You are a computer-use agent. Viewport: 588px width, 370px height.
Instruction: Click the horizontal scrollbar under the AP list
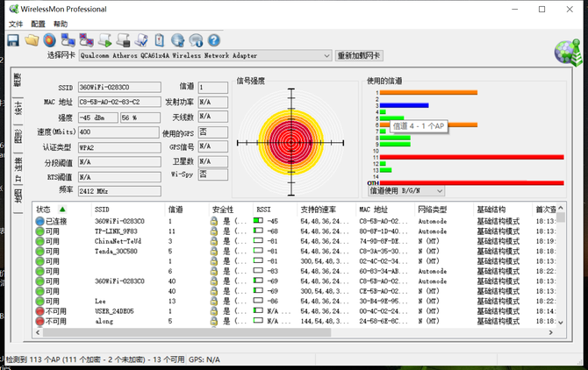[290, 333]
